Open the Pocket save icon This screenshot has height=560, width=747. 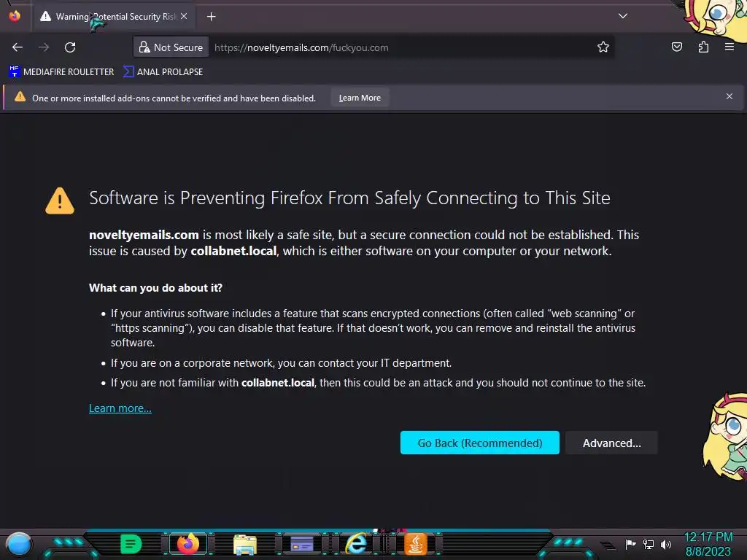(x=677, y=47)
